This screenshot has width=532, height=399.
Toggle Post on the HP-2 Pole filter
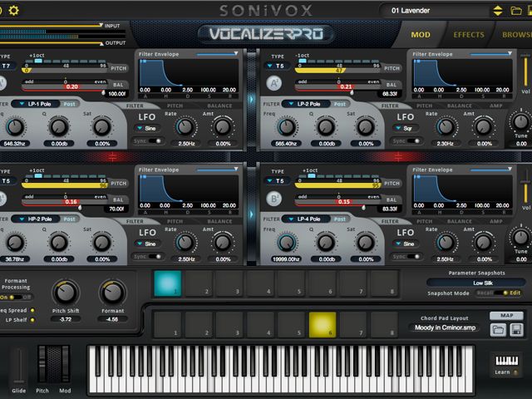pyautogui.click(x=70, y=219)
